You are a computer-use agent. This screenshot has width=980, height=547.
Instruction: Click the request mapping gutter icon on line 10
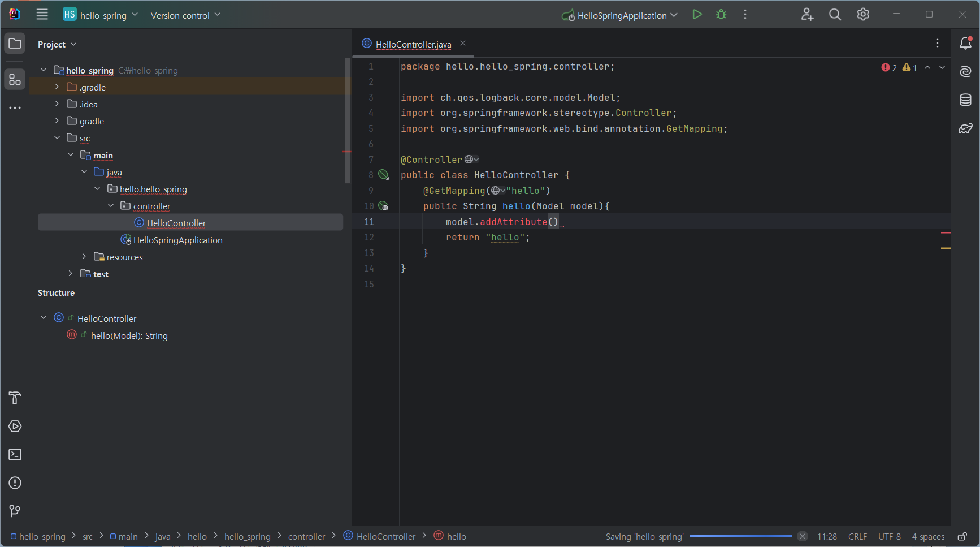[x=383, y=206]
